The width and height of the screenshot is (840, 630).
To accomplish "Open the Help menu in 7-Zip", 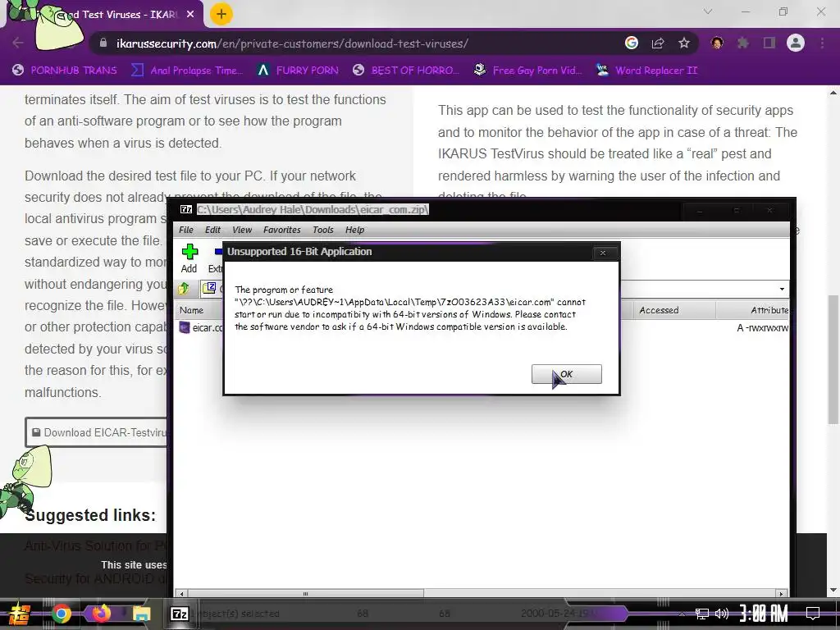I will point(354,230).
